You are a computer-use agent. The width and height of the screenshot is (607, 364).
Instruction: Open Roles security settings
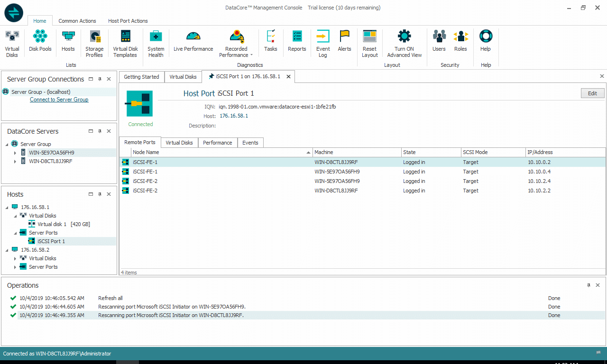click(460, 41)
